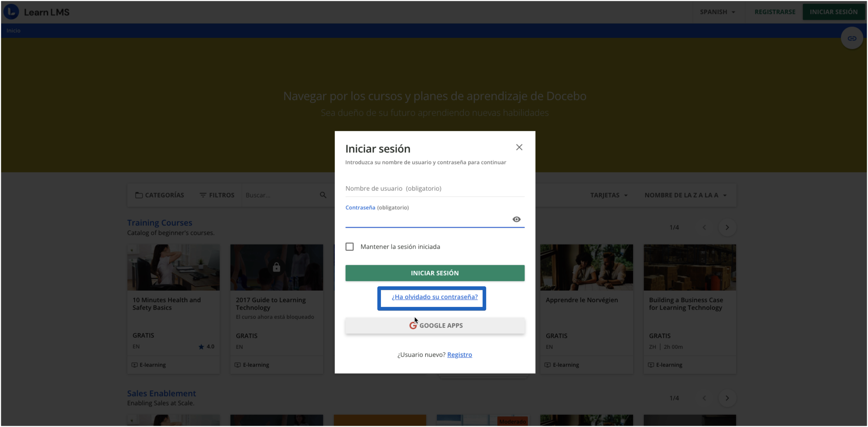The image size is (868, 427).
Task: Open Building a Business Case course thumbnail
Action: [690, 268]
